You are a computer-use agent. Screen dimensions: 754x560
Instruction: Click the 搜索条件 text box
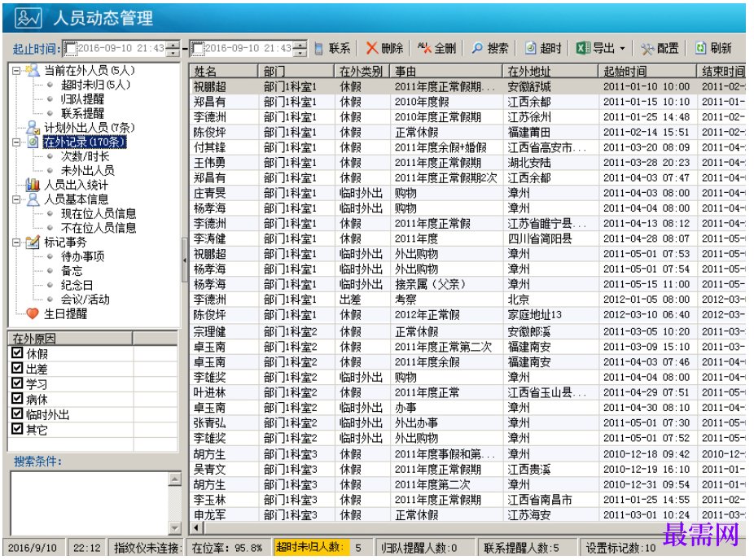(90, 503)
